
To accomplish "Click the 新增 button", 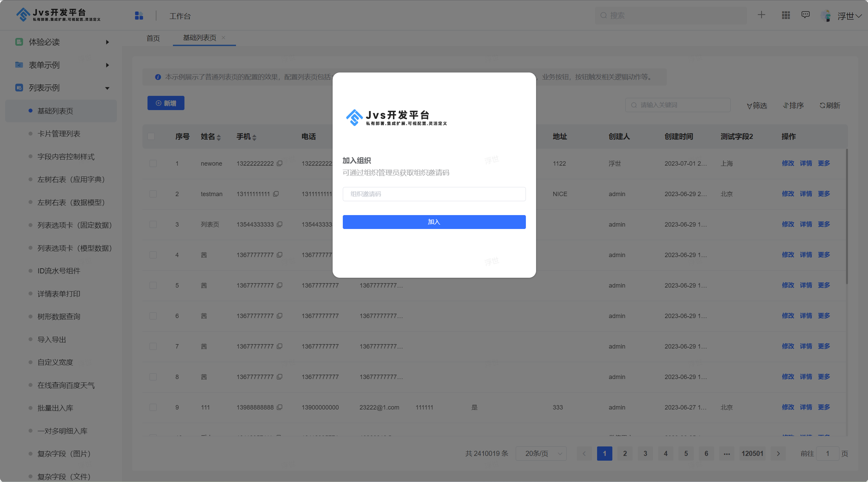I will click(x=166, y=103).
